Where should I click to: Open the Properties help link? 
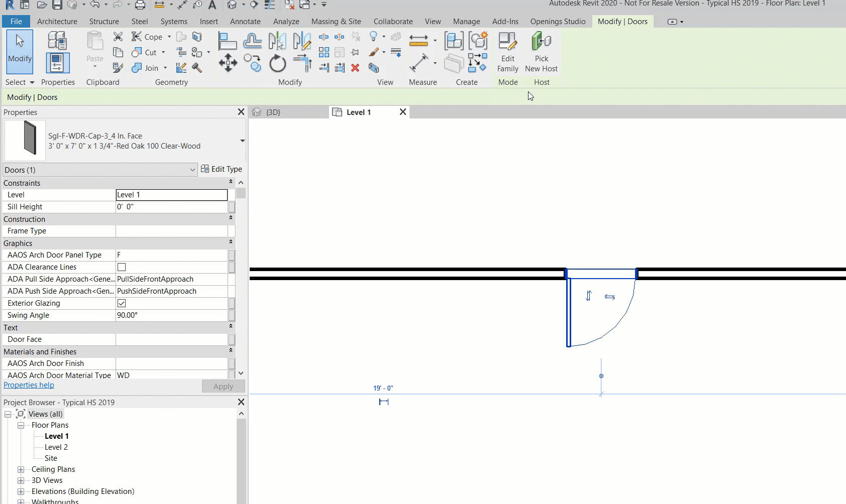(29, 385)
